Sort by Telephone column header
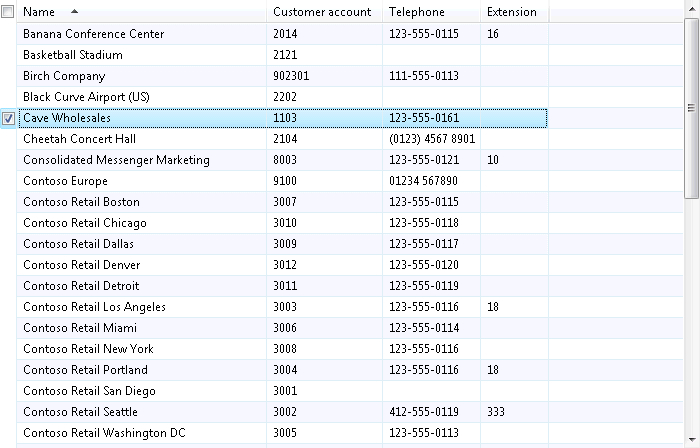 (x=431, y=12)
